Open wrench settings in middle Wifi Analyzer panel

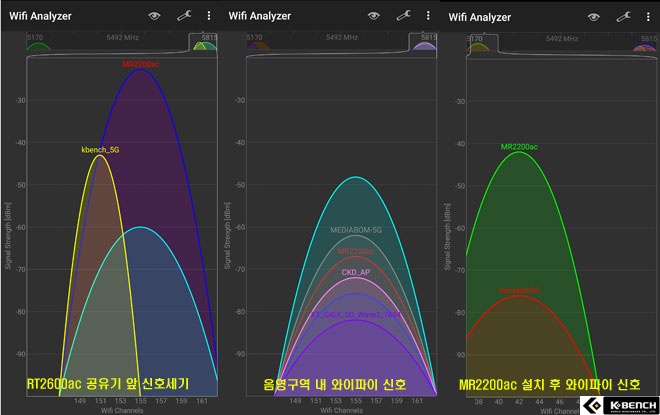tap(404, 16)
